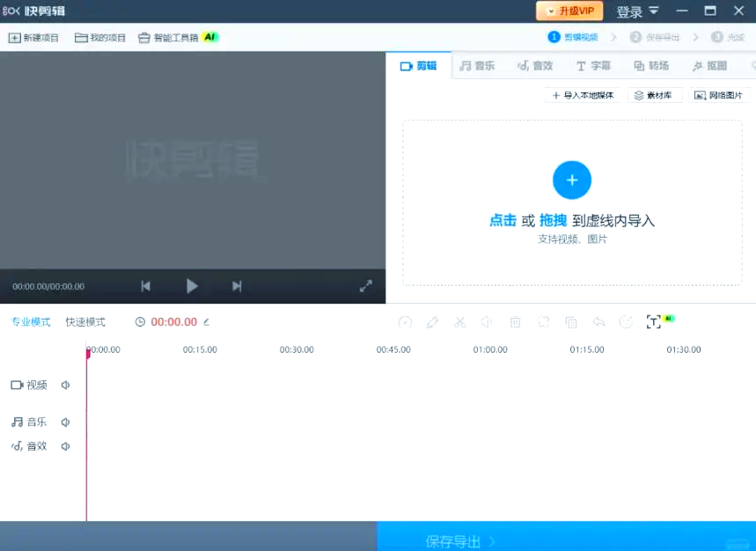The width and height of the screenshot is (756, 551).
Task: Click the rotate timeline tool icon
Action: tap(543, 322)
